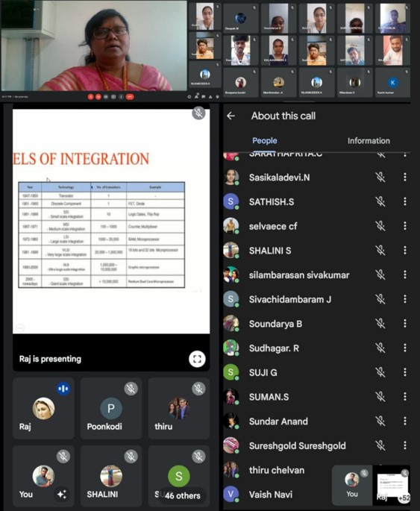Toggle microphone icon beside SATHISH.S

point(380,201)
